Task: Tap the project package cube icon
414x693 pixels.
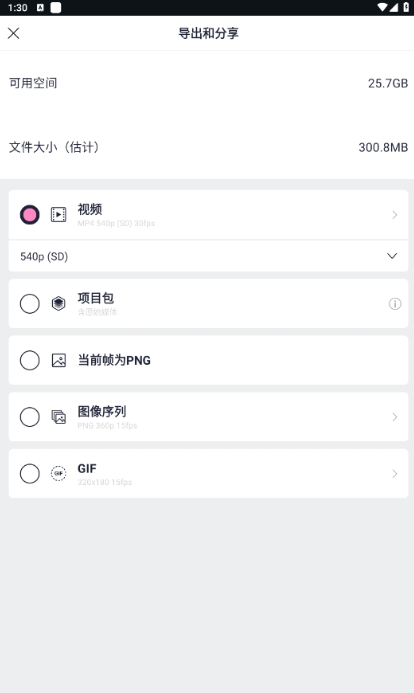Action: [58, 304]
